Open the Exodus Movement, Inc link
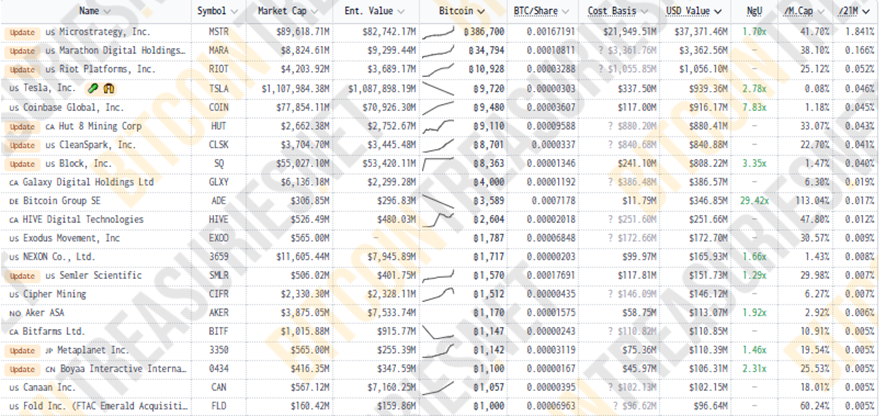 pyautogui.click(x=71, y=238)
